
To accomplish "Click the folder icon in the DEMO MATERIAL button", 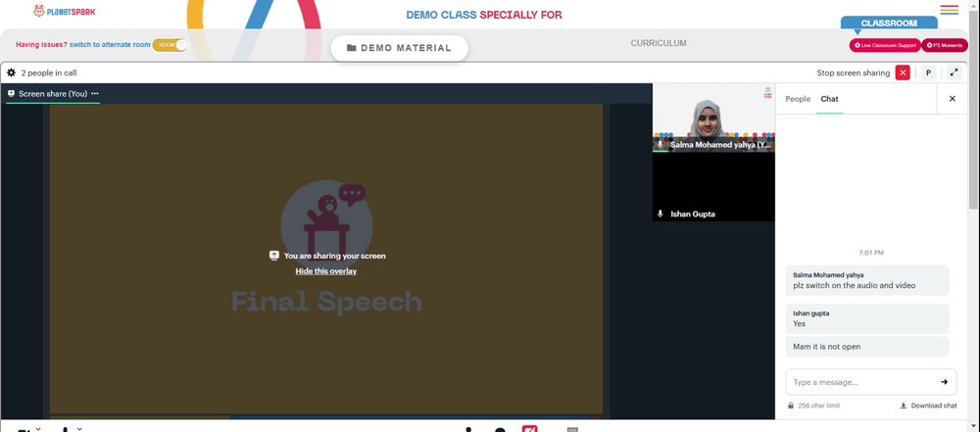I will 351,48.
